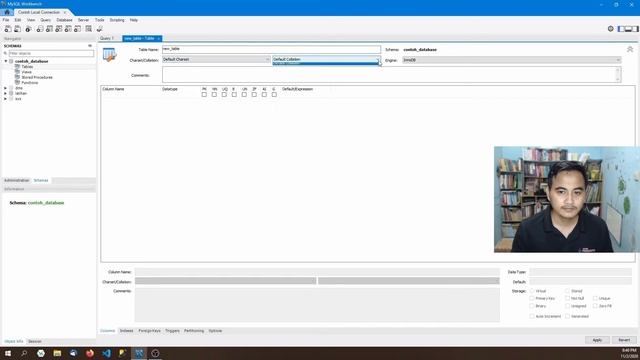This screenshot has width=640, height=360.
Task: Collapse the table editor header arrows
Action: point(630,49)
